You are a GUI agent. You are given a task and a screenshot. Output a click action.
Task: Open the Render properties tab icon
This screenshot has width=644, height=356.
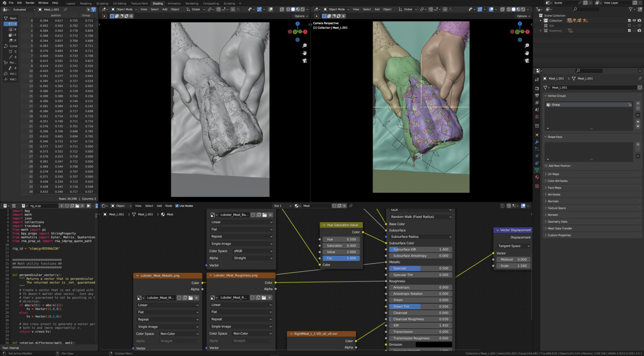point(537,88)
